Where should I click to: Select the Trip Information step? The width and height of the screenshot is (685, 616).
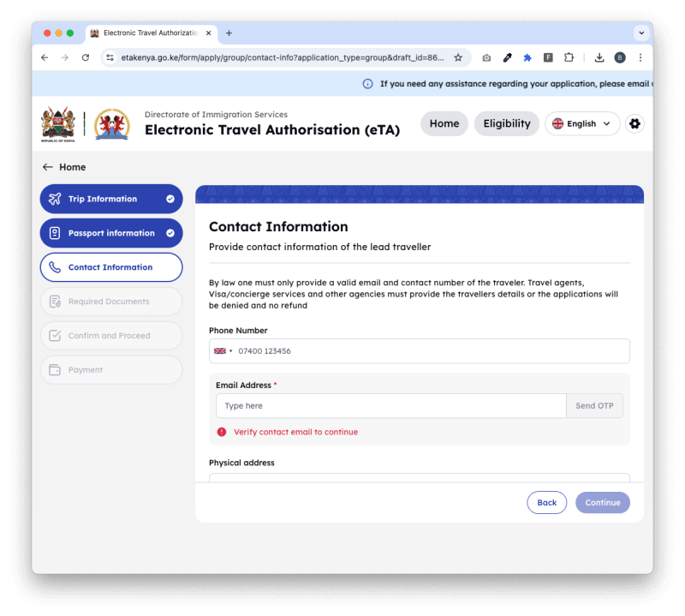point(111,199)
